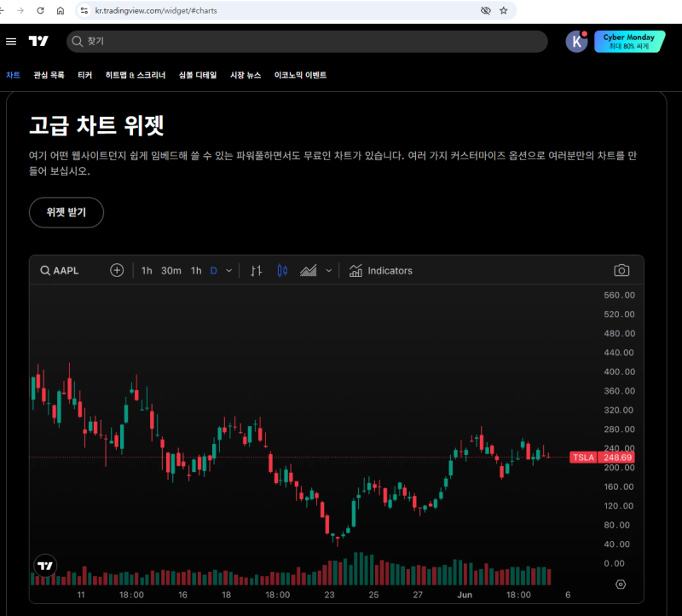This screenshot has width=682, height=616.
Task: Select the D daily interval
Action: pos(214,270)
